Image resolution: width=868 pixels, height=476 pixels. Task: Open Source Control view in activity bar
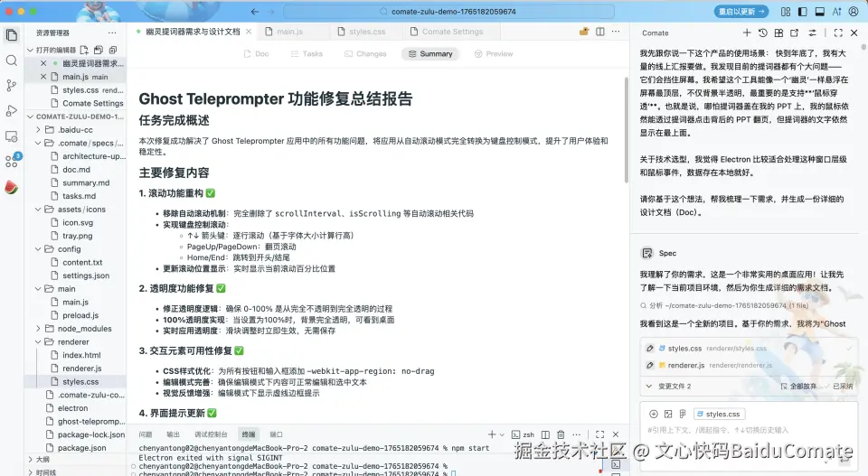(12, 86)
